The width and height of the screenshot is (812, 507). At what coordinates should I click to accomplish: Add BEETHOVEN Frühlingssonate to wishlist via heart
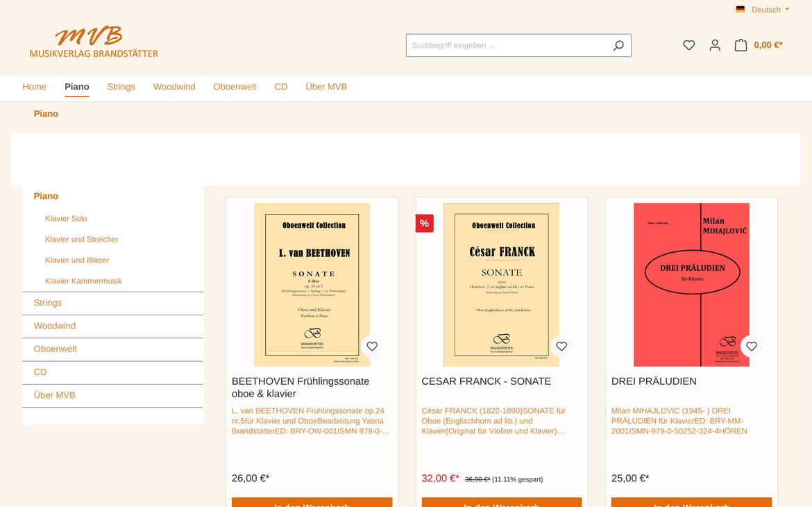tap(372, 346)
